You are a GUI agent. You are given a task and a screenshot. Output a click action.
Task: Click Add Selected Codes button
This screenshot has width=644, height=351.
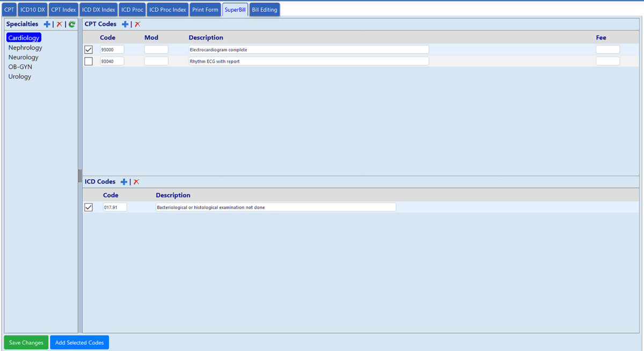tap(79, 342)
